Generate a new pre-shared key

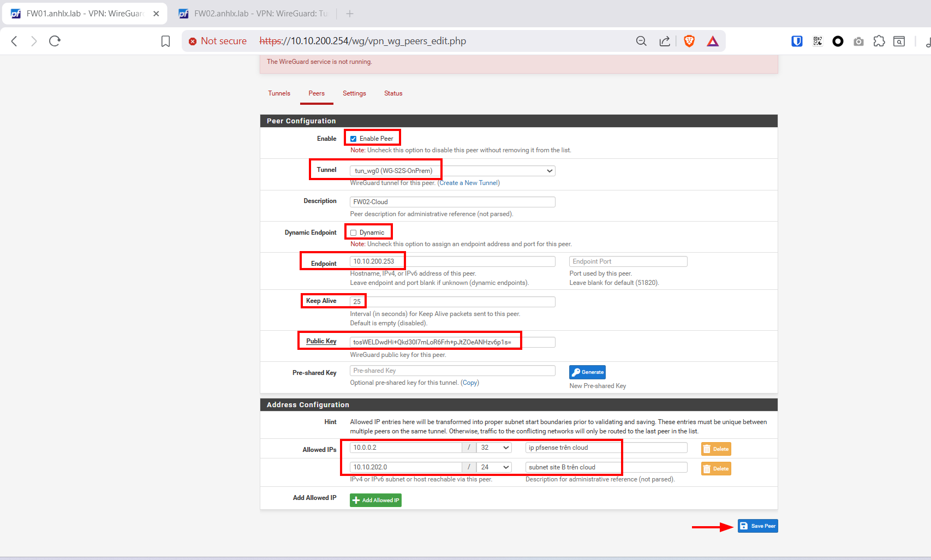pos(587,372)
